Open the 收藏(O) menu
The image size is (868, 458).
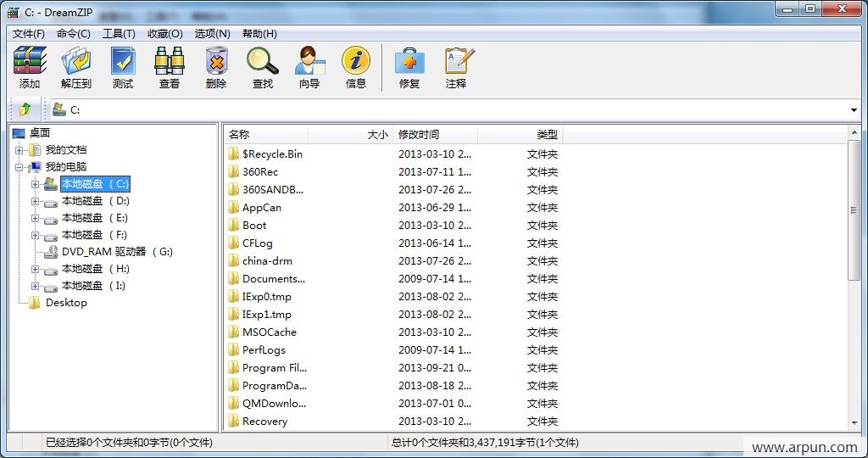pos(165,34)
